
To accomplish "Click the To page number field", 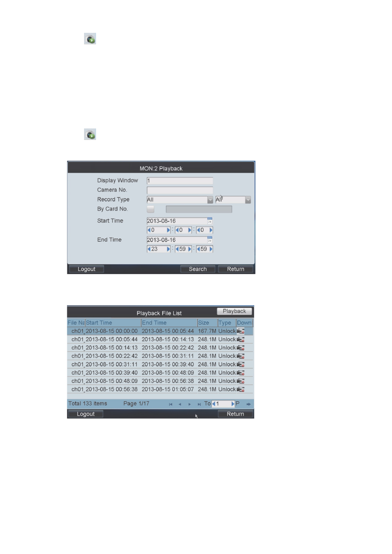I will point(223,404).
